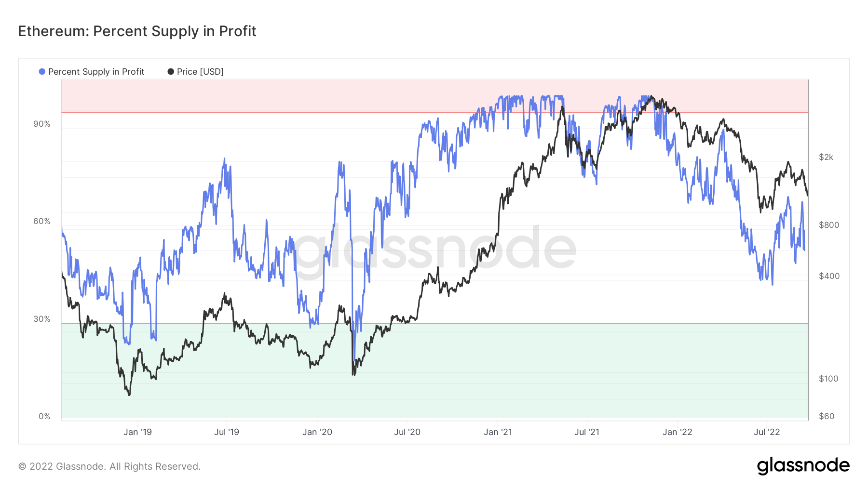Click the Jul '21 x-axis label
Image resolution: width=868 pixels, height=488 pixels.
point(587,432)
